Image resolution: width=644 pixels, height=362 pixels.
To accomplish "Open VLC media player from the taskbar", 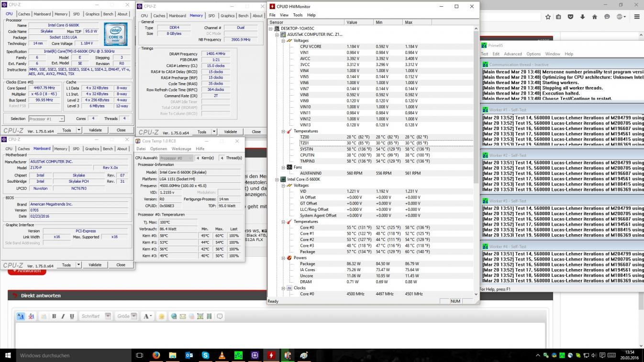I will tap(222, 355).
